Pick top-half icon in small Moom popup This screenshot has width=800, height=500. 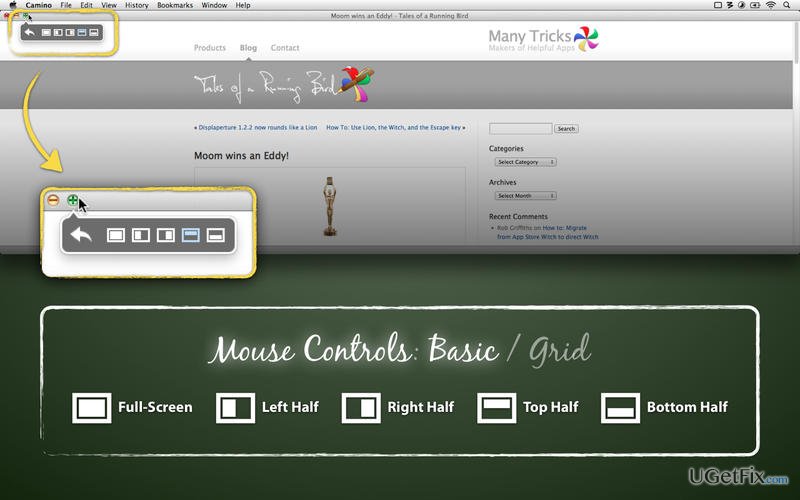82,33
